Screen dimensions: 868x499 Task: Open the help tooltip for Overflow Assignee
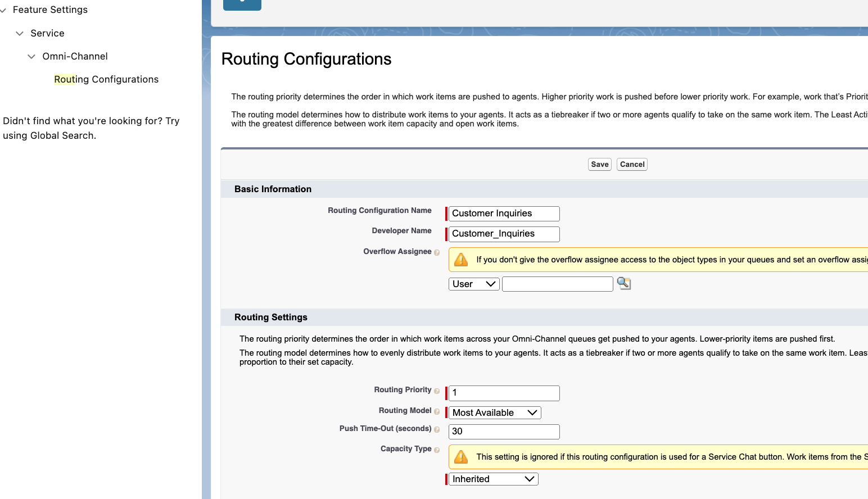(x=437, y=252)
